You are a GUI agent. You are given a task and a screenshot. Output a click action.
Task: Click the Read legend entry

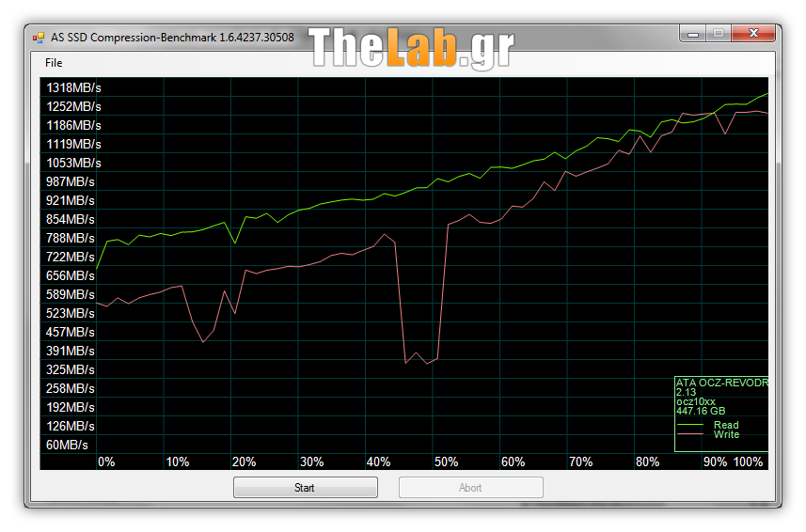(726, 425)
